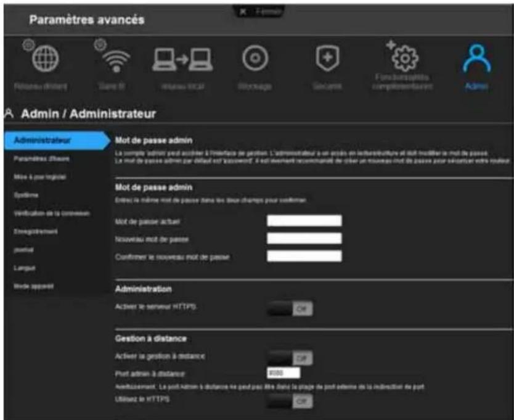Click the Admin / Administrateur page heading
The height and width of the screenshot is (420, 514).
tap(88, 114)
